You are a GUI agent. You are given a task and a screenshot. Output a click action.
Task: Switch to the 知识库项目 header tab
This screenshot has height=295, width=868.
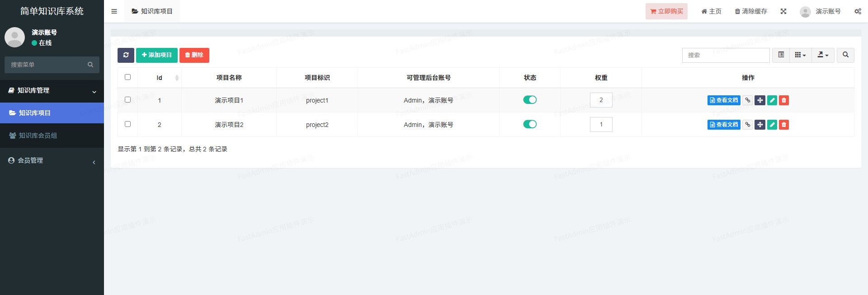tap(152, 11)
